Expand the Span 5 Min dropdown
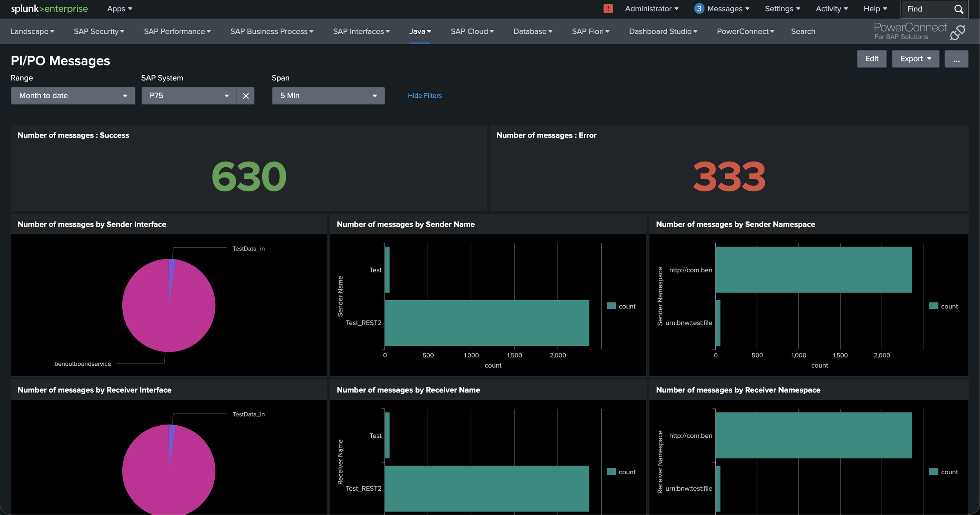 328,96
